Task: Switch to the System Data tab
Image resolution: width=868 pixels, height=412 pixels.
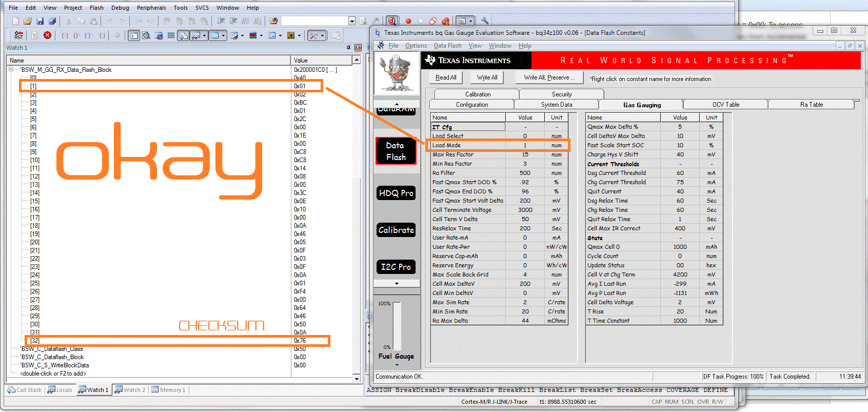Action: (557, 105)
